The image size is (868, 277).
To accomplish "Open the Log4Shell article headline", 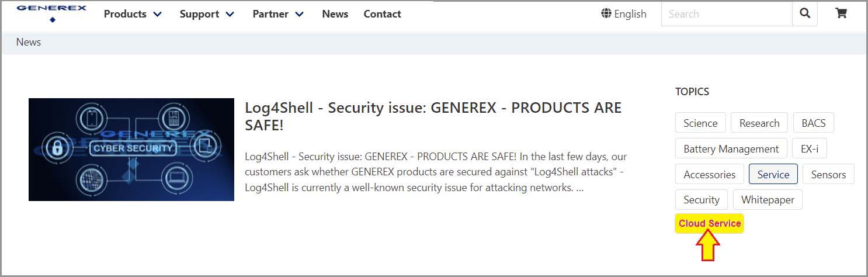I will point(433,116).
